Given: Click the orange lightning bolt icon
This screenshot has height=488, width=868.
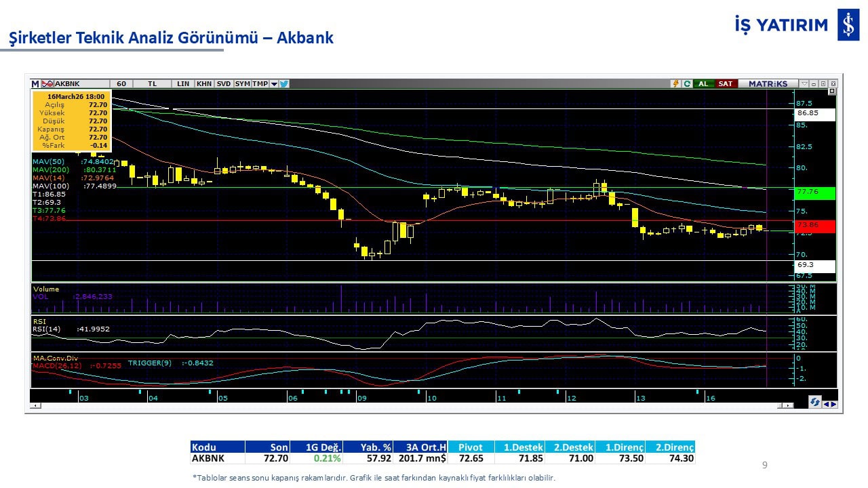Looking at the screenshot, I should [675, 84].
